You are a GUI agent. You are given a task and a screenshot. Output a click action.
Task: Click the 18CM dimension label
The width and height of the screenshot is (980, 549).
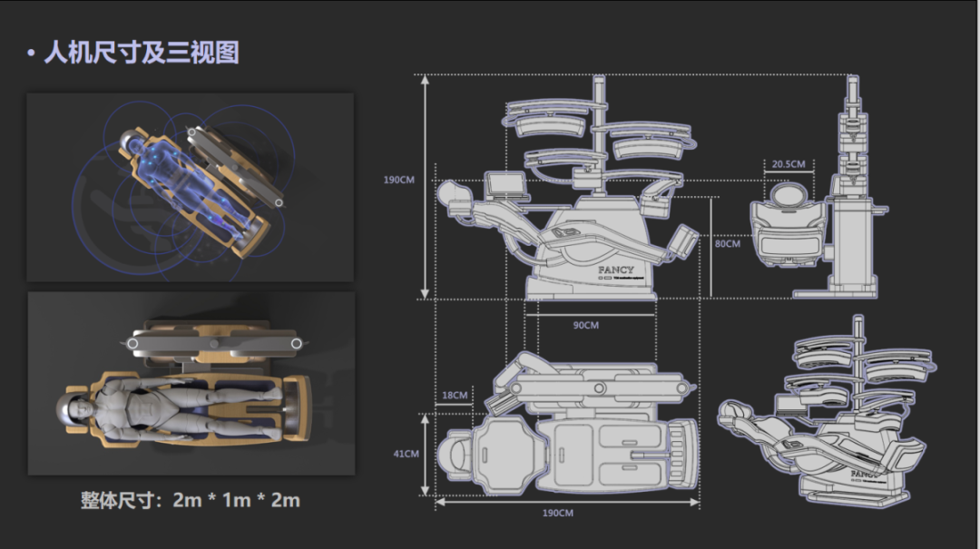click(455, 396)
